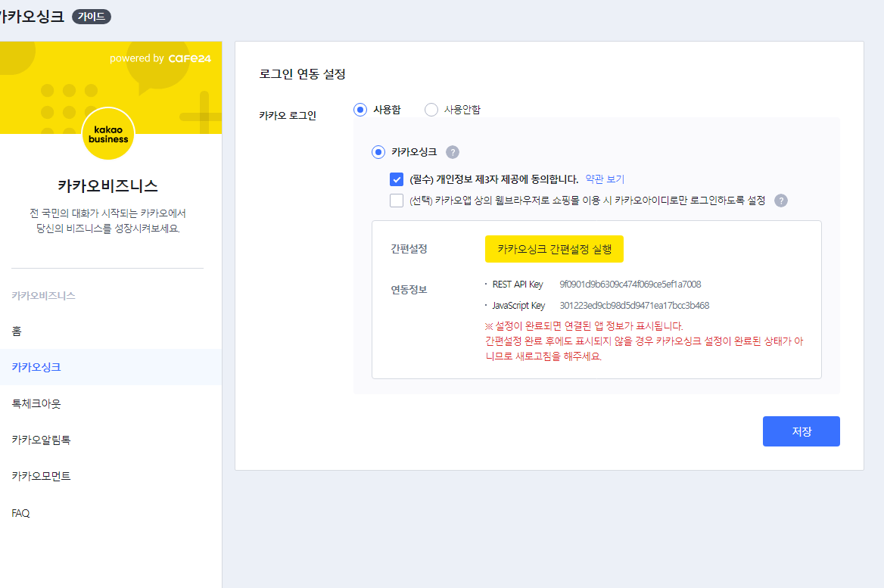Check the 선택 카카오아이디로만 로그인 checkbox
The width and height of the screenshot is (884, 588).
[x=397, y=201]
